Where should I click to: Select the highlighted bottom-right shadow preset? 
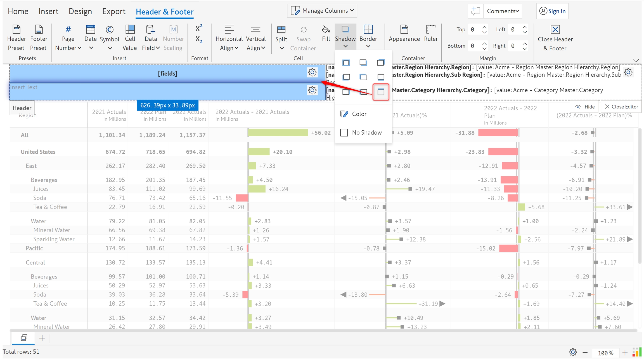pos(381,92)
